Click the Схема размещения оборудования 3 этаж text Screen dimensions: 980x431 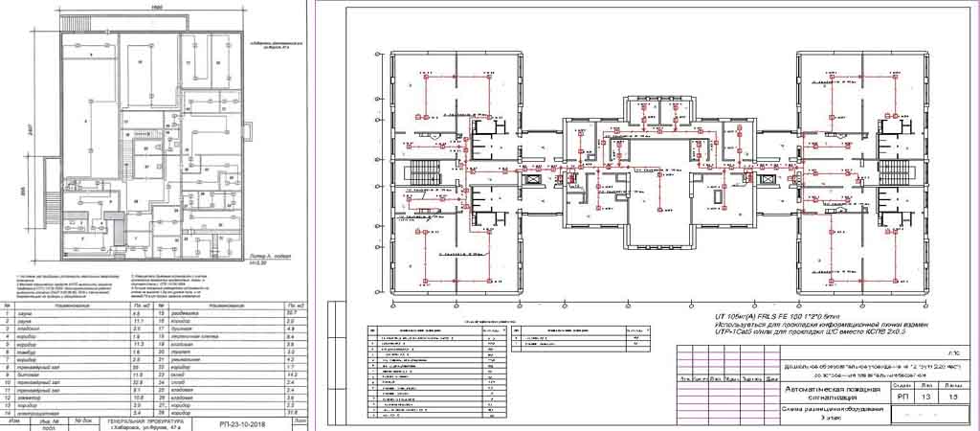coord(835,414)
